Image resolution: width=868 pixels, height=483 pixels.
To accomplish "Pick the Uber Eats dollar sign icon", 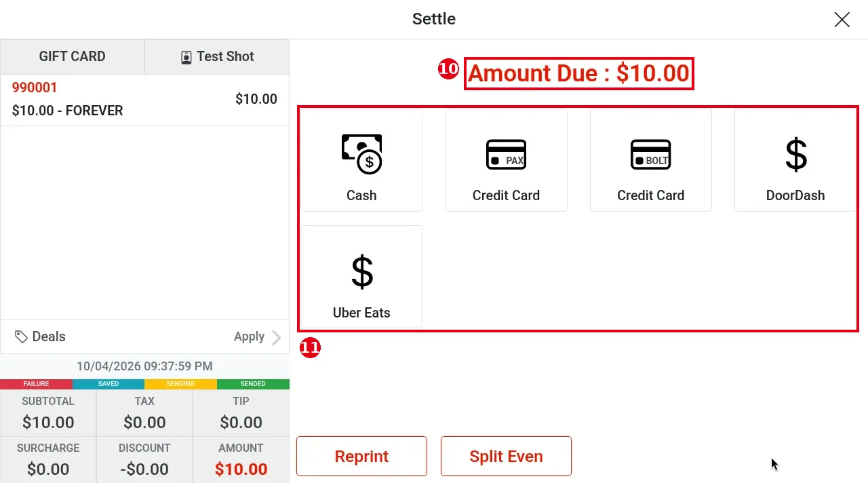I will point(362,271).
